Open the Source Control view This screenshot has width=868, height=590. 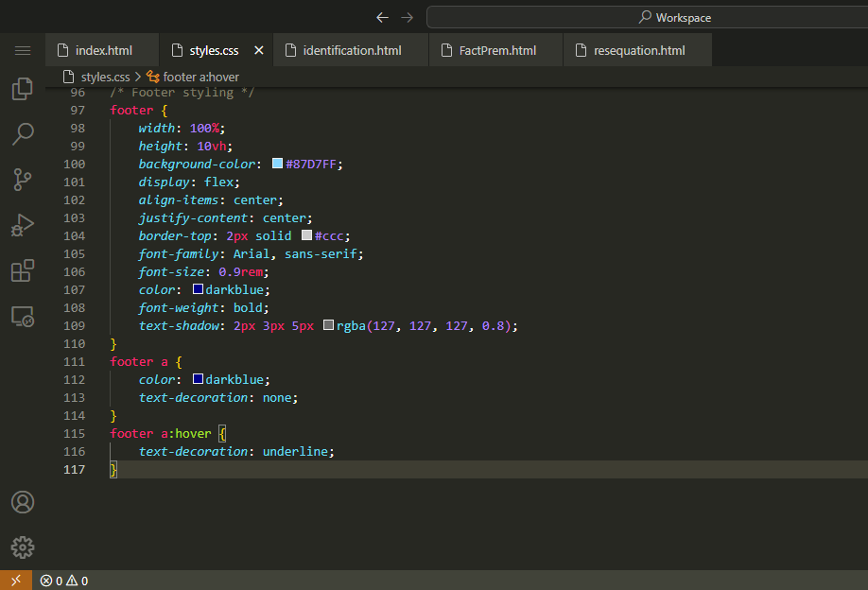click(x=23, y=180)
